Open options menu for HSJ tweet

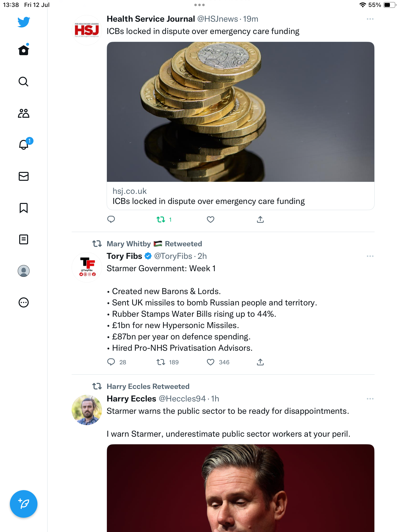[370, 19]
